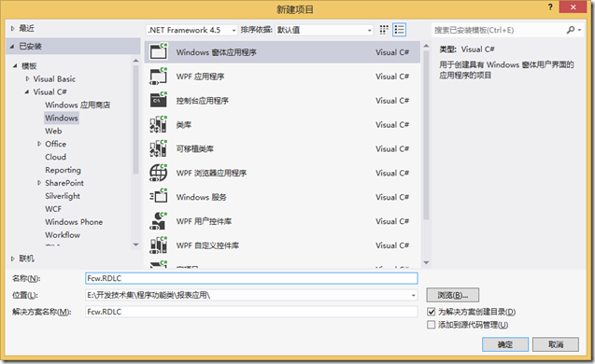Click the 'WPF 浏览器应用程序' template name

(x=211, y=174)
